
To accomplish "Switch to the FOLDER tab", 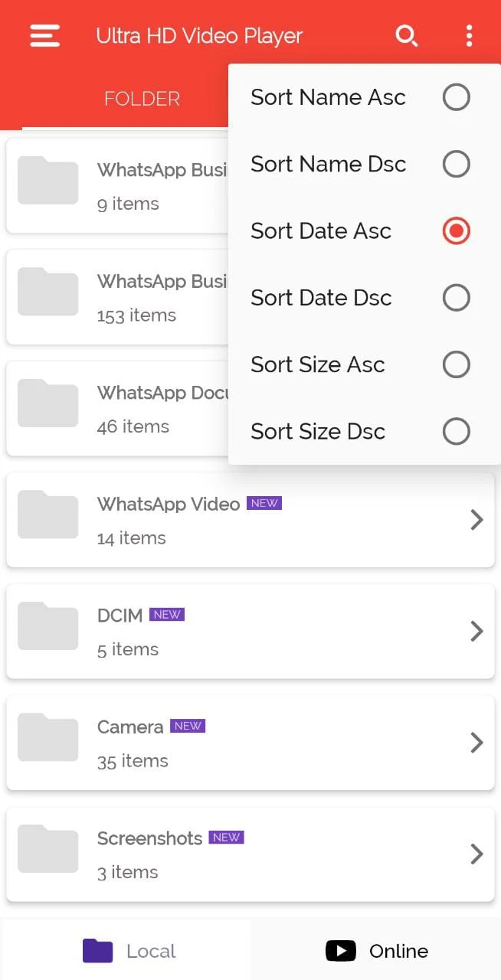I will point(142,99).
